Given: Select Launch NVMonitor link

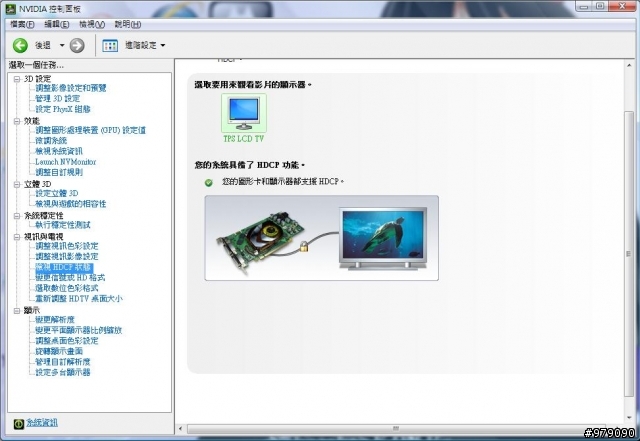Looking at the screenshot, I should 66,162.
